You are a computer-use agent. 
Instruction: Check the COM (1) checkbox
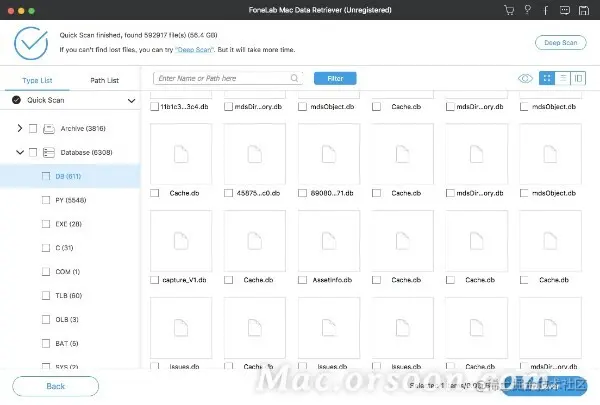point(46,272)
